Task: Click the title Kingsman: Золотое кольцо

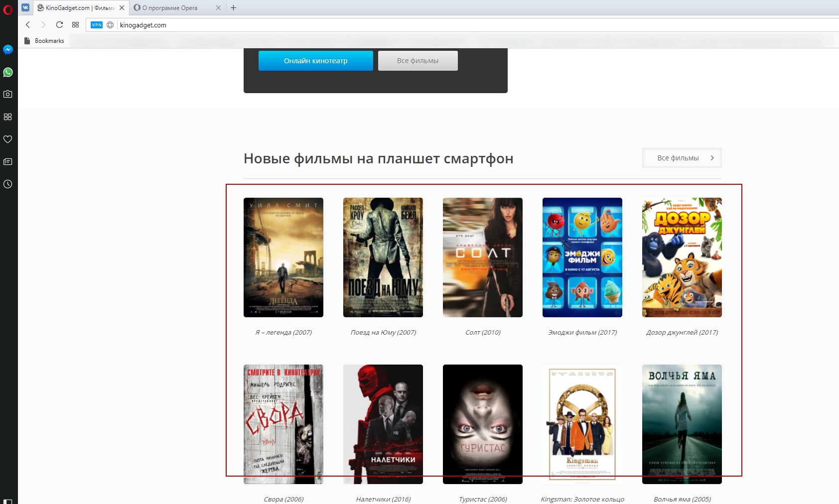Action: [x=582, y=499]
